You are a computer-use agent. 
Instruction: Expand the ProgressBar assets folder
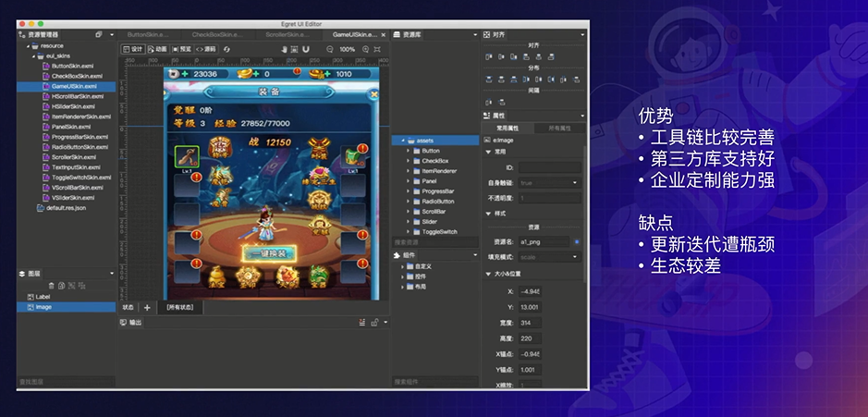pos(409,191)
